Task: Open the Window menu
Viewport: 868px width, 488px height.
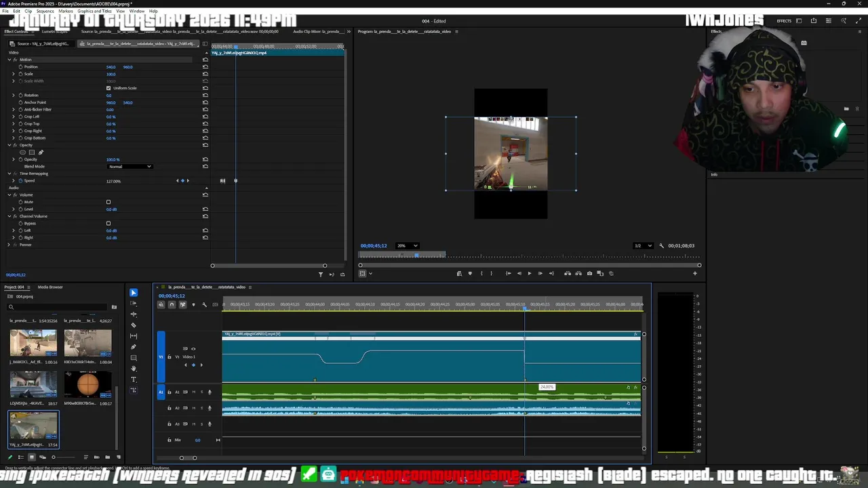Action: point(136,11)
